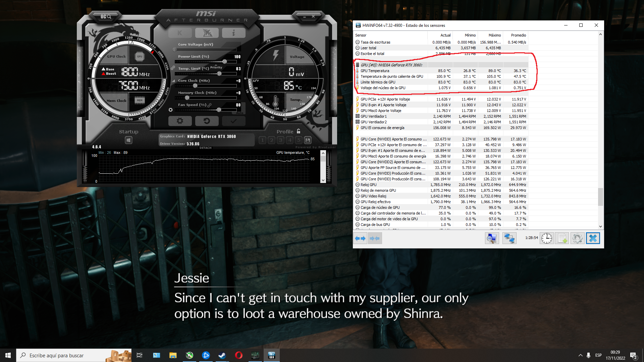Click the HWiNFO scroll up arrow
The width and height of the screenshot is (644, 362).
pos(600,34)
